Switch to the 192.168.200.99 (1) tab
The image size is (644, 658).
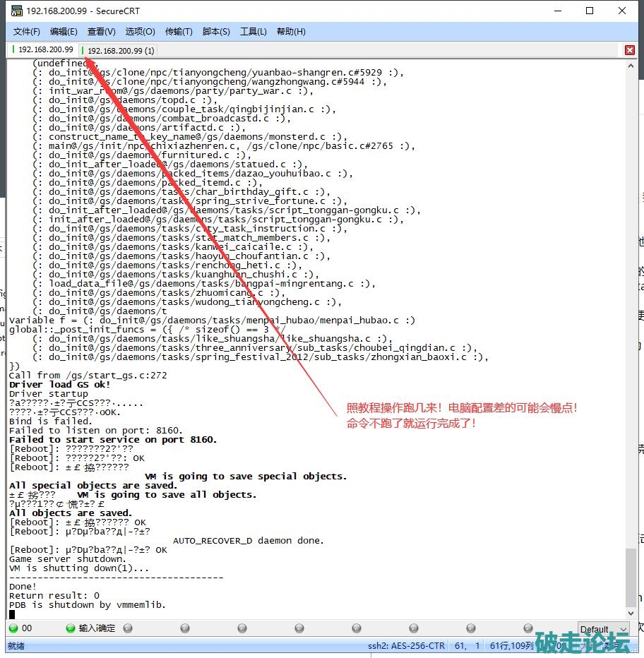point(119,50)
